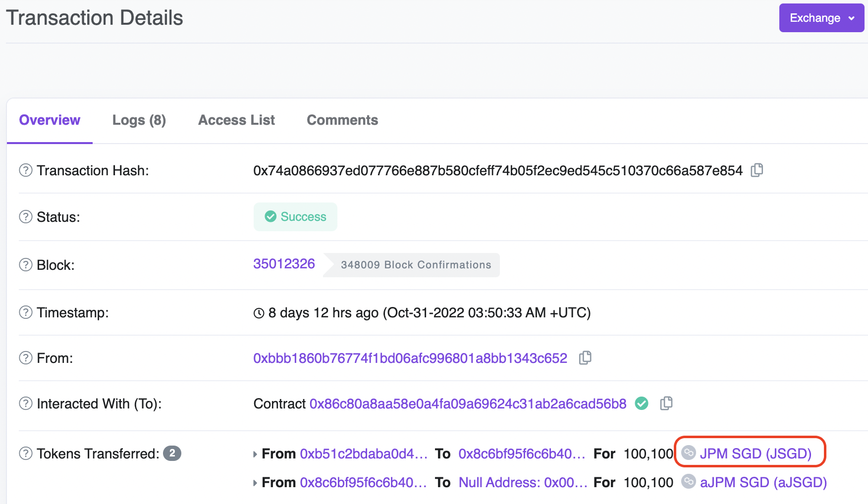
Task: Select the transaction hash text value
Action: (x=498, y=170)
